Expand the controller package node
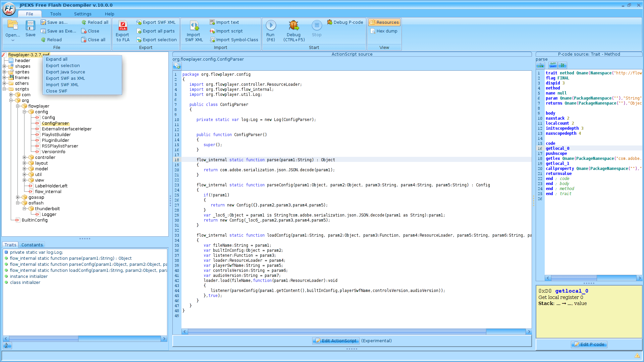644x362 pixels. (24, 158)
